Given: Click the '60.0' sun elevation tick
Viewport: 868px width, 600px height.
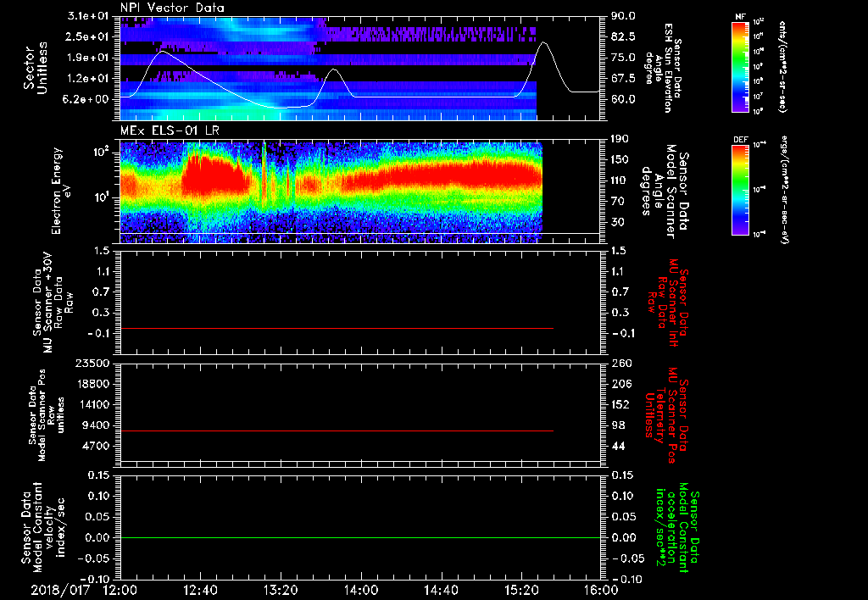Looking at the screenshot, I should 623,99.
